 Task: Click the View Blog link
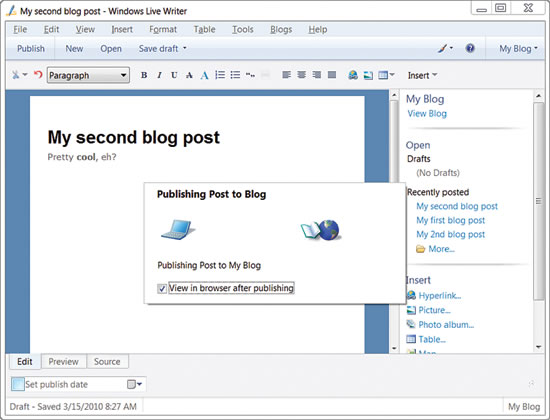point(427,114)
